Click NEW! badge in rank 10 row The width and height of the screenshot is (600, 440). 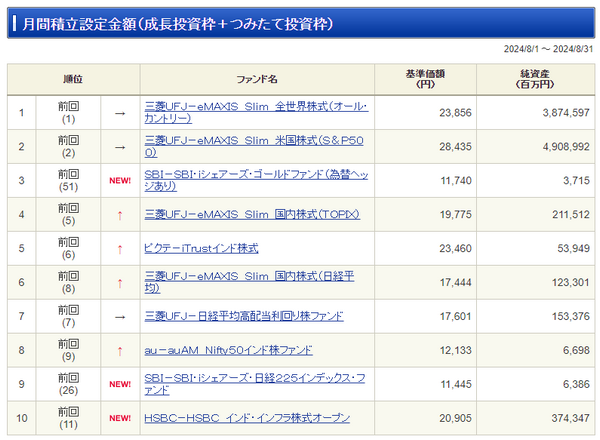pyautogui.click(x=120, y=418)
